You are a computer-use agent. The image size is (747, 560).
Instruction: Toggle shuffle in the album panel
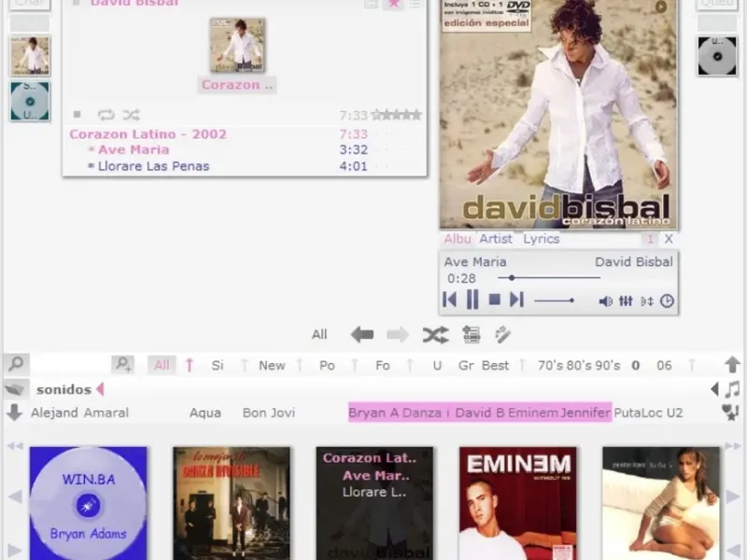(x=131, y=115)
